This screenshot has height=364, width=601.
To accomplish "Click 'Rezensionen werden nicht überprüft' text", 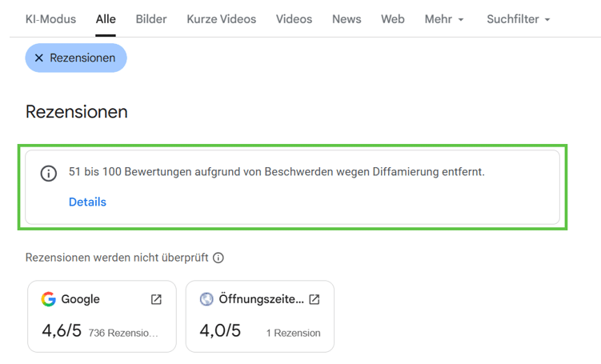I will coord(117,258).
